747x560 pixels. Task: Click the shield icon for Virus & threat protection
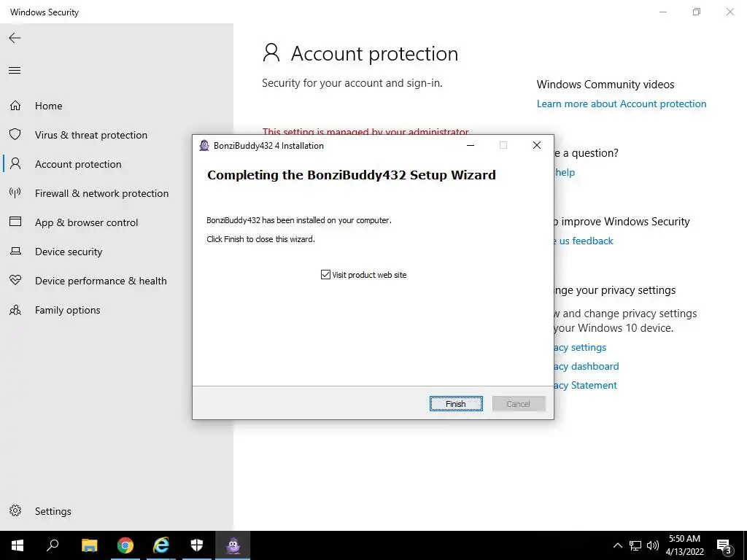(15, 135)
